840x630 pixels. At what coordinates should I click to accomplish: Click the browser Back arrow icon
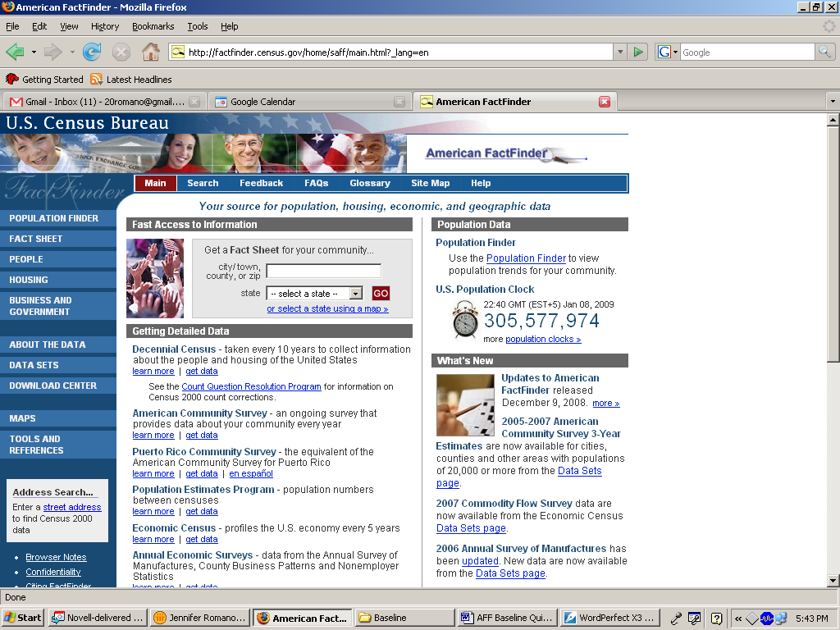click(x=15, y=52)
